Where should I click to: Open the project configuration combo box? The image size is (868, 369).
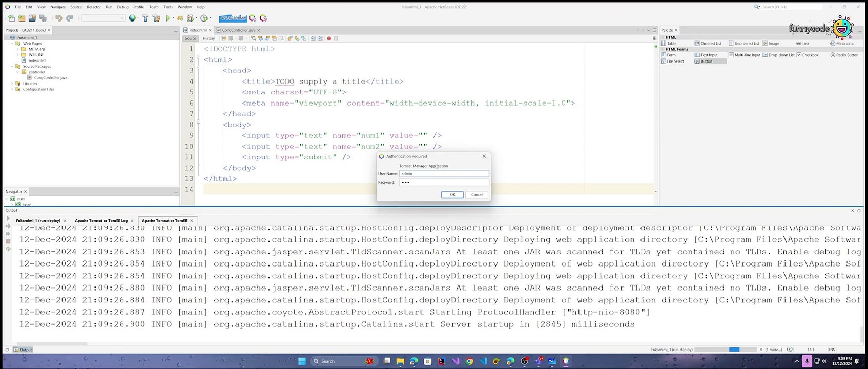point(103,18)
